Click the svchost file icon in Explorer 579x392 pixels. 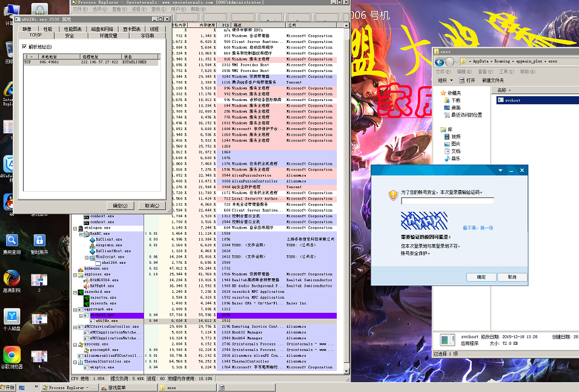click(501, 100)
